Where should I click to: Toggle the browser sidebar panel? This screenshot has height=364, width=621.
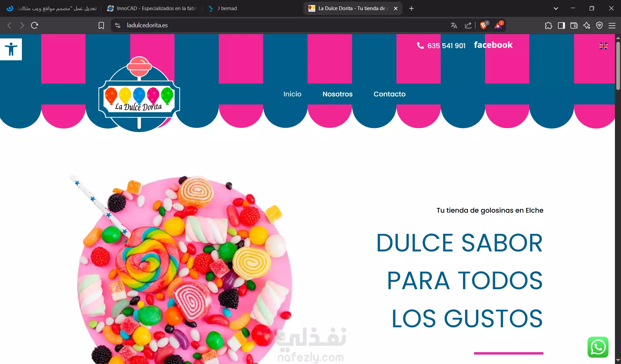pyautogui.click(x=561, y=25)
